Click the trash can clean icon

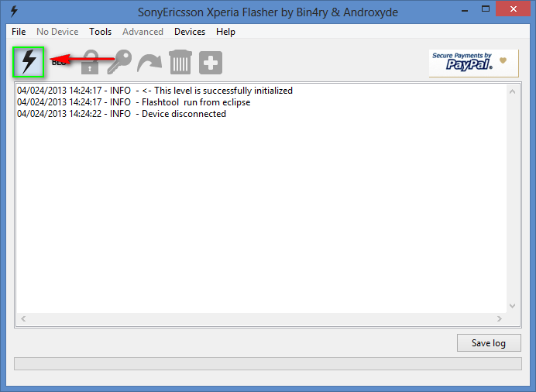[180, 62]
